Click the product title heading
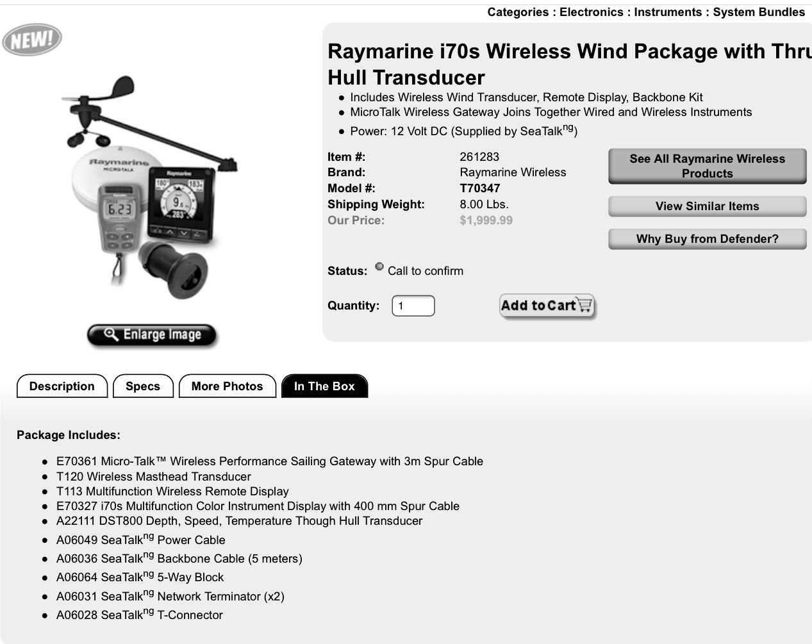 point(570,64)
